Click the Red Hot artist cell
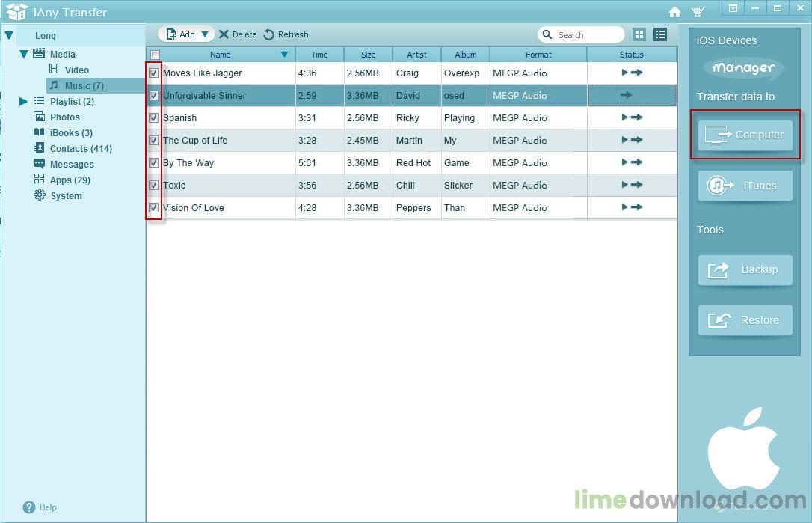This screenshot has height=523, width=812. point(413,163)
